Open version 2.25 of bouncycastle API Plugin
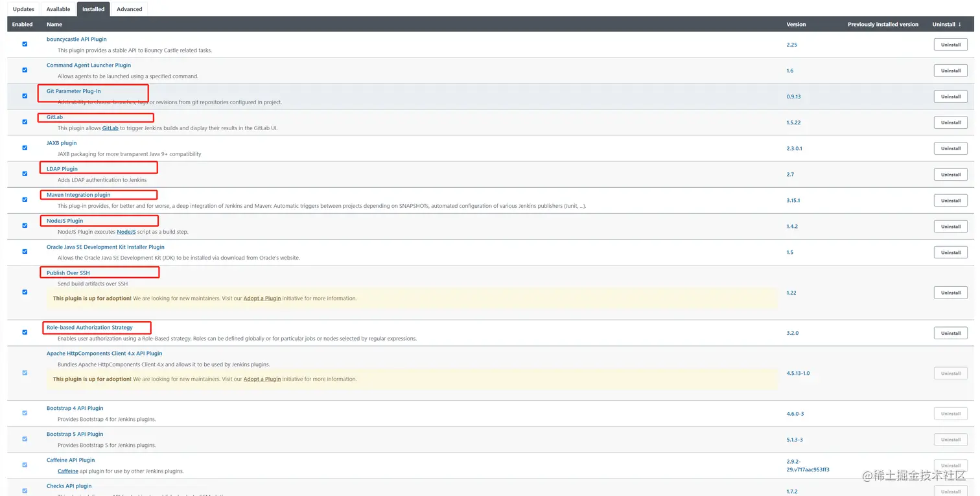This screenshot has width=980, height=496. coord(791,45)
